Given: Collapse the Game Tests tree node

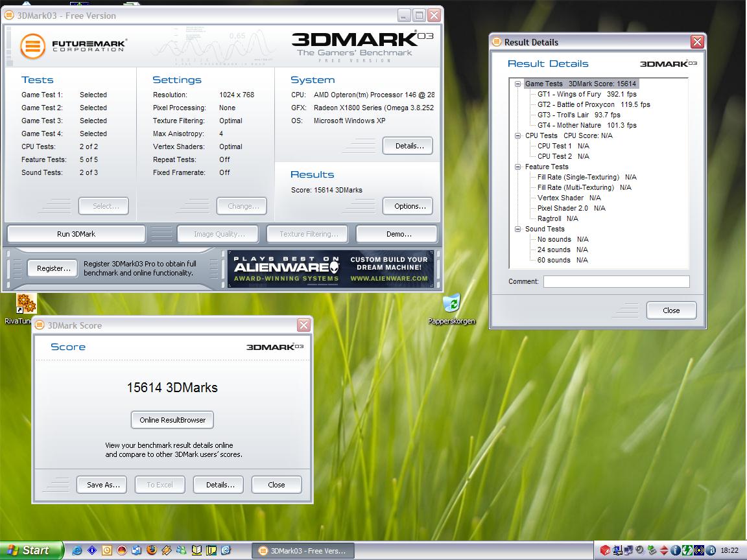Looking at the screenshot, I should 517,84.
